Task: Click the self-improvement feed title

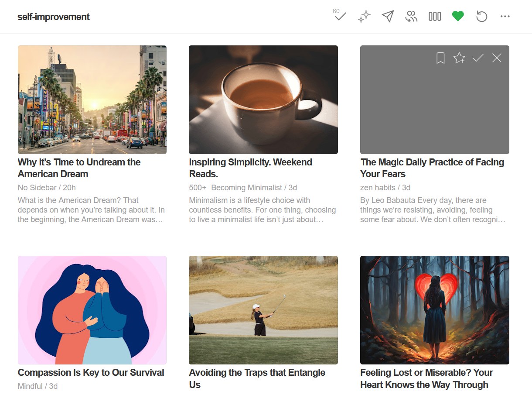Action: (x=53, y=17)
